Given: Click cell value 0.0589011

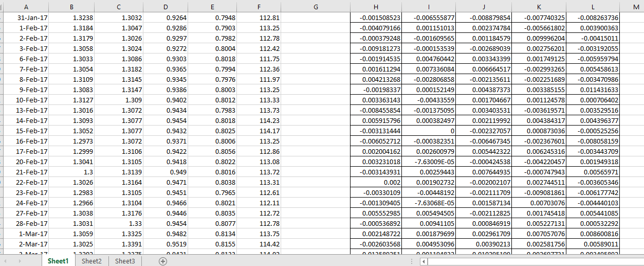Looking at the screenshot, I should tap(593, 244).
